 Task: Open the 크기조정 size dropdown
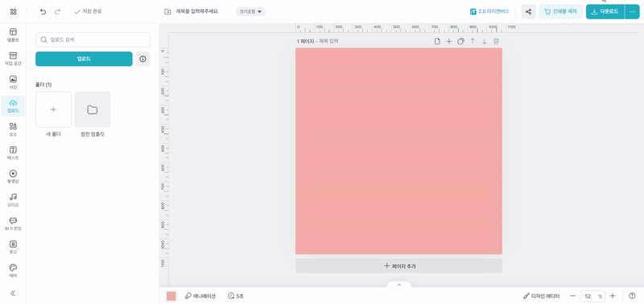pos(250,11)
